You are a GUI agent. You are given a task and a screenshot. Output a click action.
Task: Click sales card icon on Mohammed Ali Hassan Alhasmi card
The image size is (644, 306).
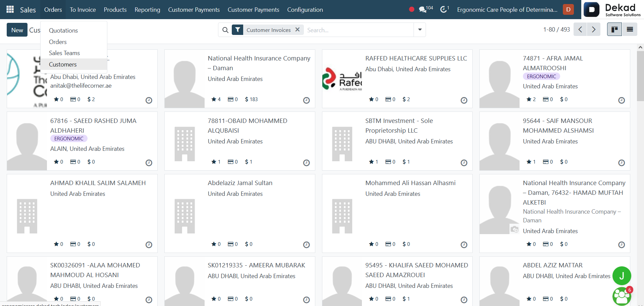[388, 244]
